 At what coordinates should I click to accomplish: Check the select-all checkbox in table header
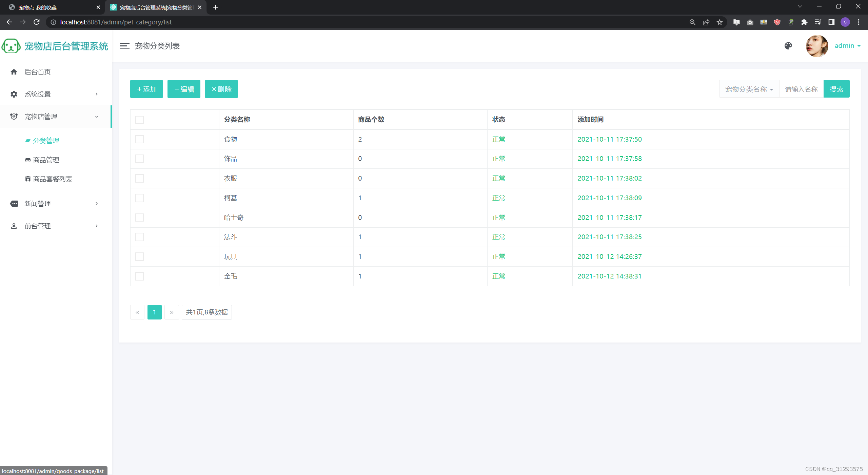[x=139, y=120]
